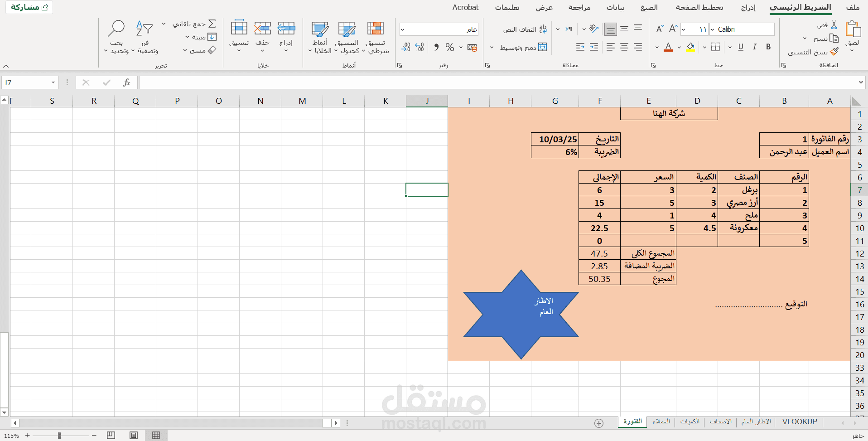Add a new sheet with plus button
This screenshot has width=868, height=441.
pyautogui.click(x=599, y=423)
